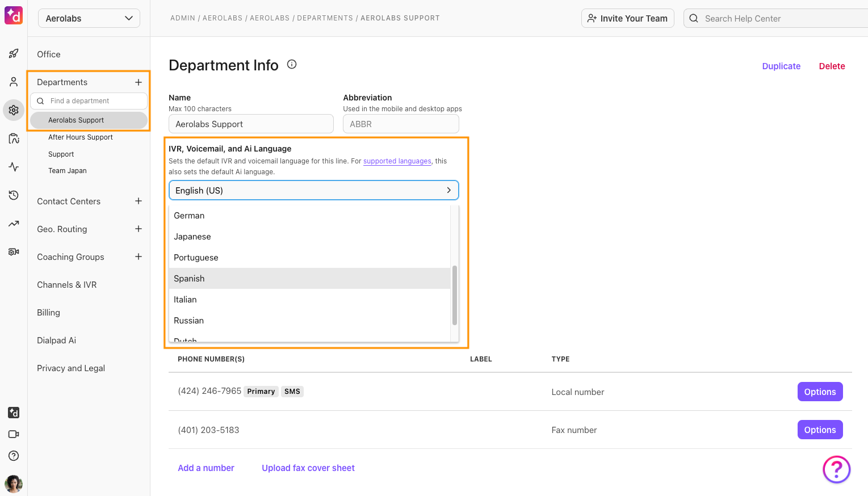This screenshot has width=868, height=496.
Task: Open the clipboard coaching icon in sidebar
Action: (14, 138)
